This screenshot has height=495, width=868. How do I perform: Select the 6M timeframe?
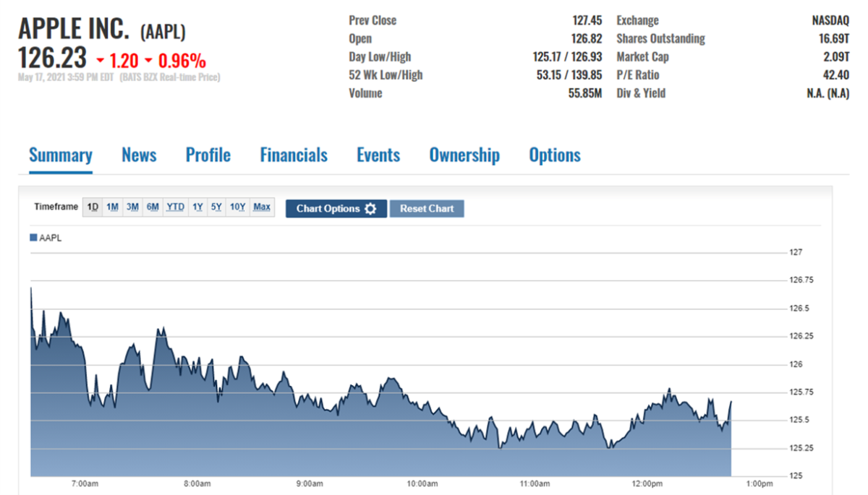tap(153, 207)
